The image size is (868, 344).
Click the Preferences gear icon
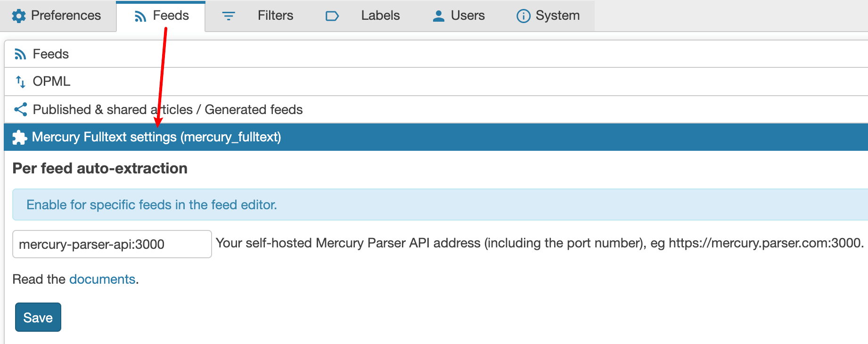(x=19, y=16)
